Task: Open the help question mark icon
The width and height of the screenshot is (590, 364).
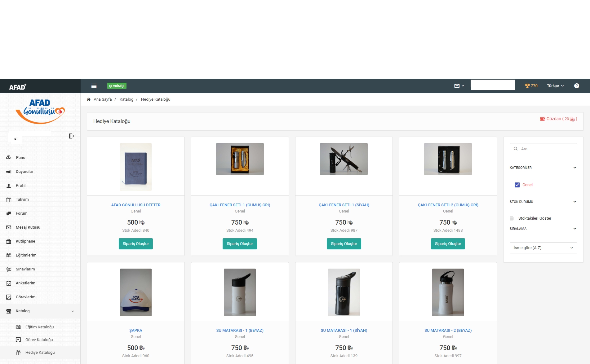Action: [576, 86]
